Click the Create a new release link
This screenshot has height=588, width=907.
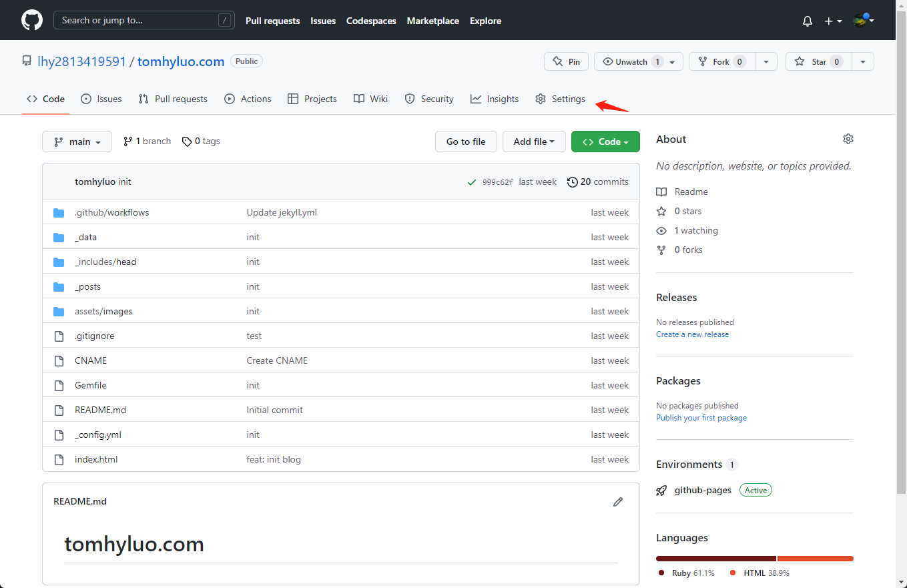pos(692,334)
